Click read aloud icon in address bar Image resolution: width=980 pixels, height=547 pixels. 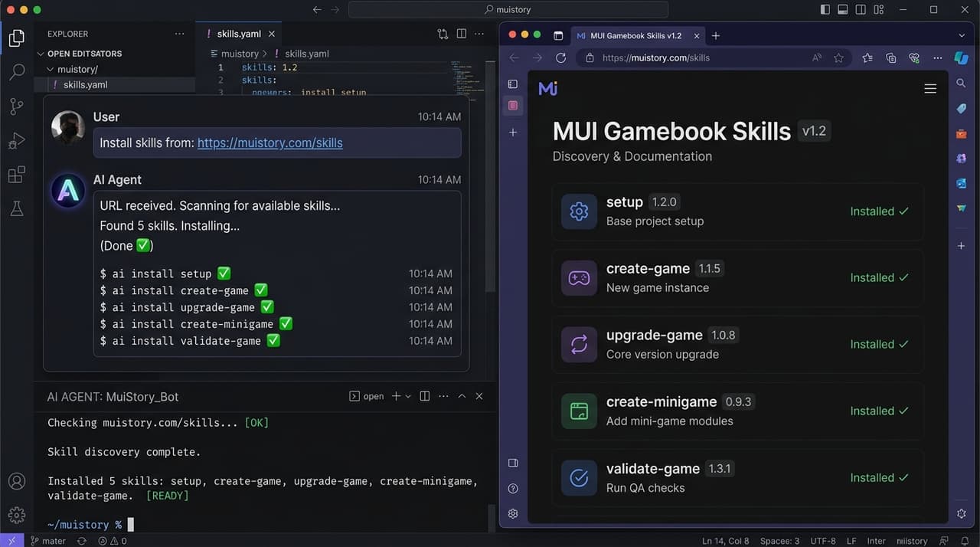pos(817,58)
